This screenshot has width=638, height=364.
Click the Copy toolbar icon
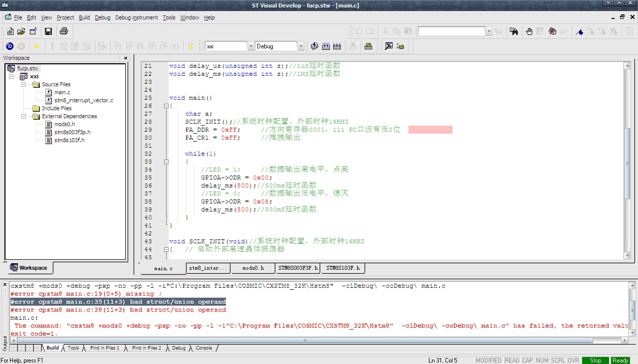397,31
